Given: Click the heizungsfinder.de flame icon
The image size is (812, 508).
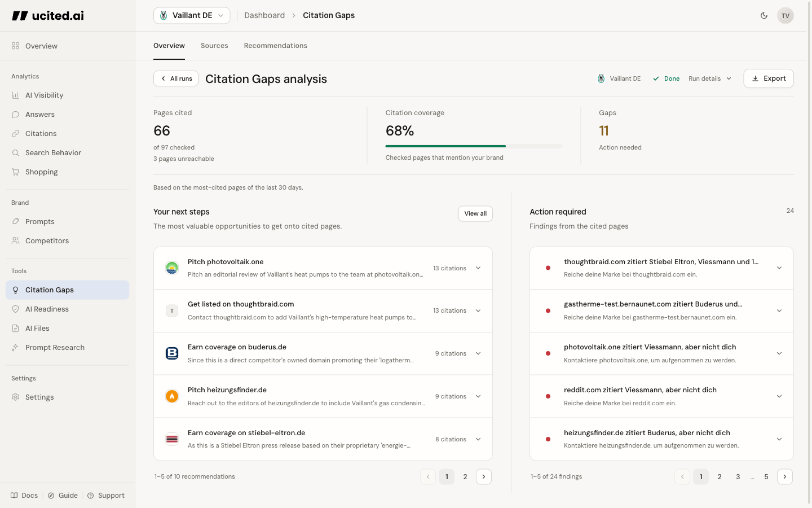Looking at the screenshot, I should point(172,396).
